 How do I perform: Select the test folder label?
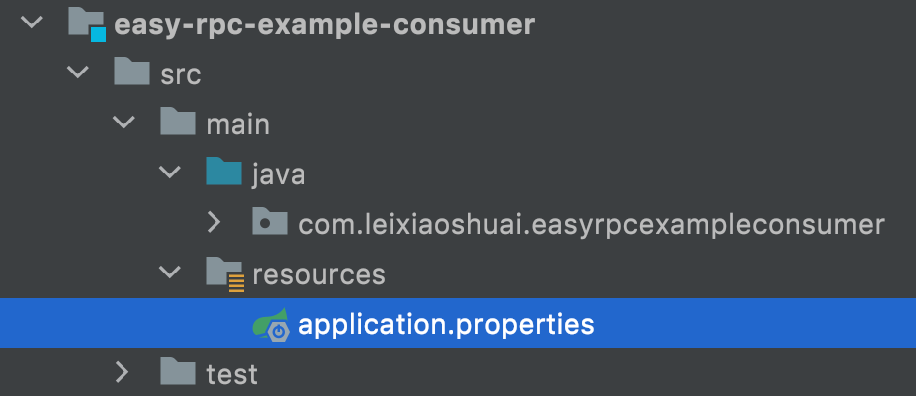[x=232, y=374]
